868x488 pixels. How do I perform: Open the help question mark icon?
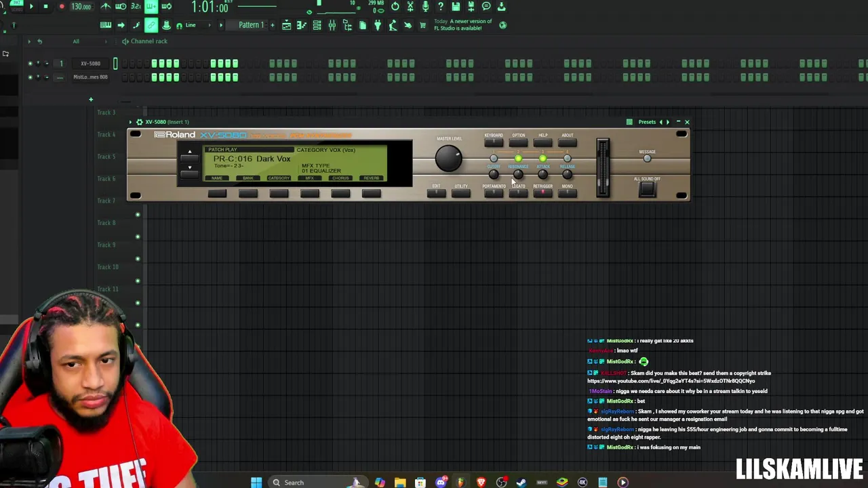tap(440, 7)
